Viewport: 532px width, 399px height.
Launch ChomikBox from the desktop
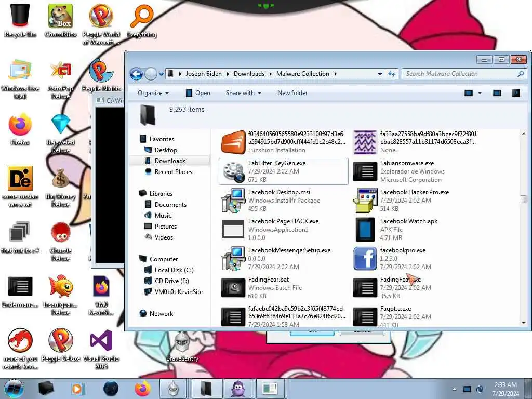click(60, 20)
